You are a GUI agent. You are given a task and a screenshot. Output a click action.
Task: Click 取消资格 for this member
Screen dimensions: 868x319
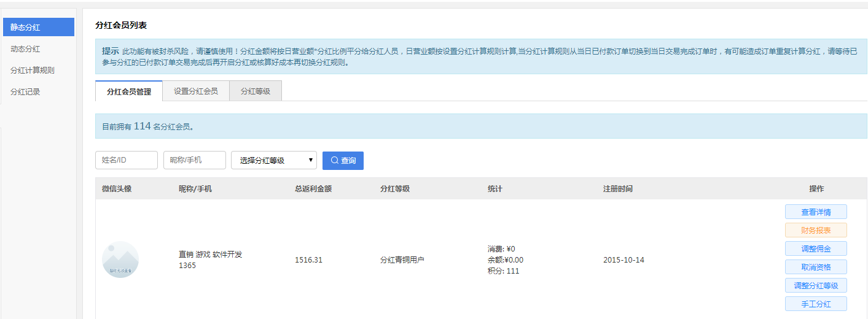pyautogui.click(x=816, y=267)
